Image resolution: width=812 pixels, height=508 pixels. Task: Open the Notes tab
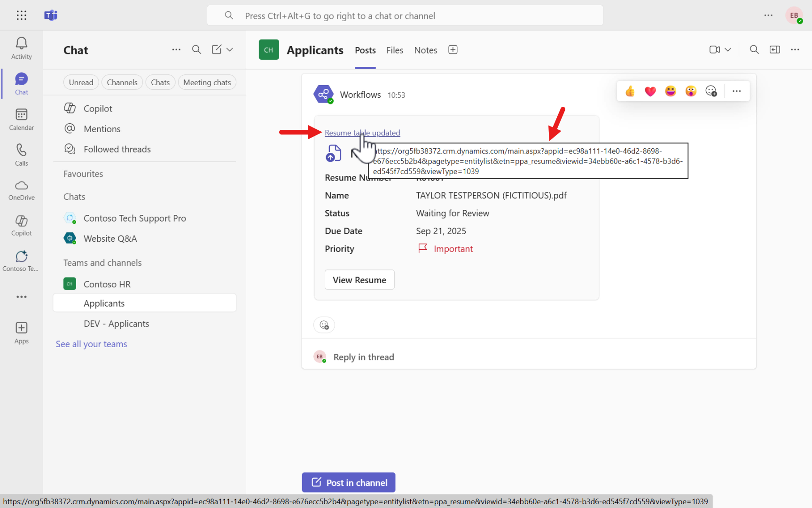tap(425, 50)
